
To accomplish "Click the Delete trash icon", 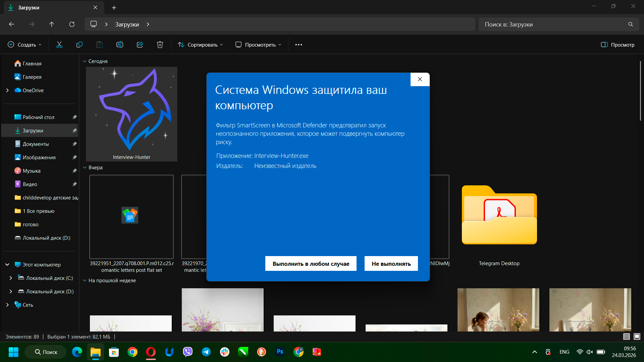I will 160,45.
